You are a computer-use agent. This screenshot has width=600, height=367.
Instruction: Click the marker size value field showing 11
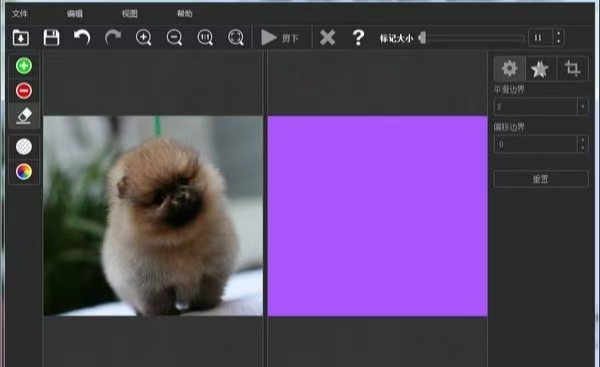tap(540, 38)
